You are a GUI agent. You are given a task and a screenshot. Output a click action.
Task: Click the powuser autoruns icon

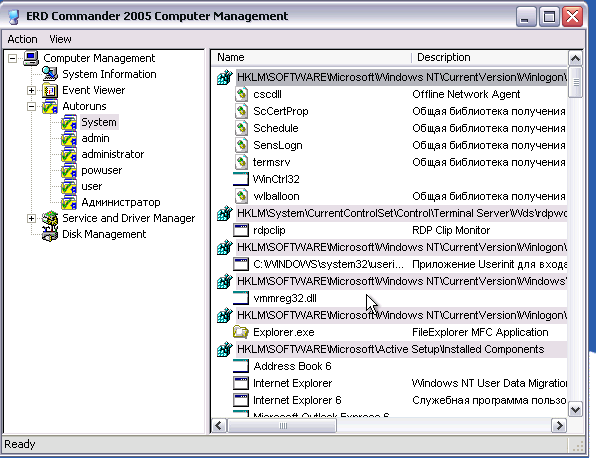[x=69, y=170]
